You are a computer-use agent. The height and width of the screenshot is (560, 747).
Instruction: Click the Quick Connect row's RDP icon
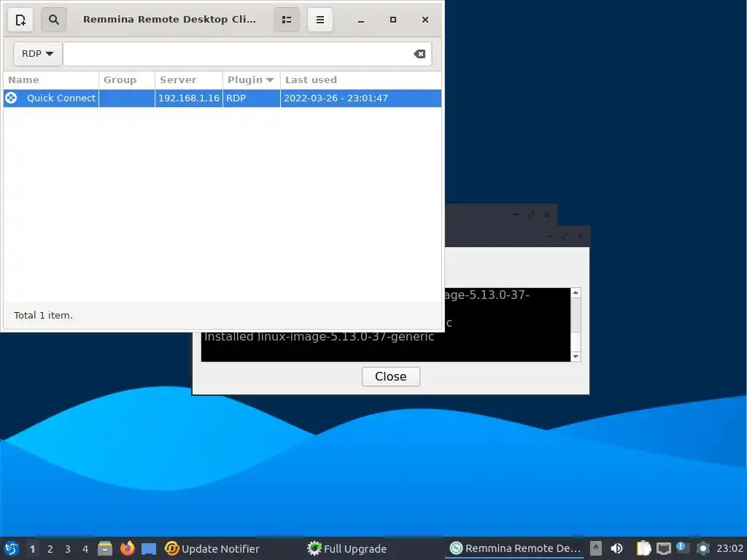click(x=11, y=98)
